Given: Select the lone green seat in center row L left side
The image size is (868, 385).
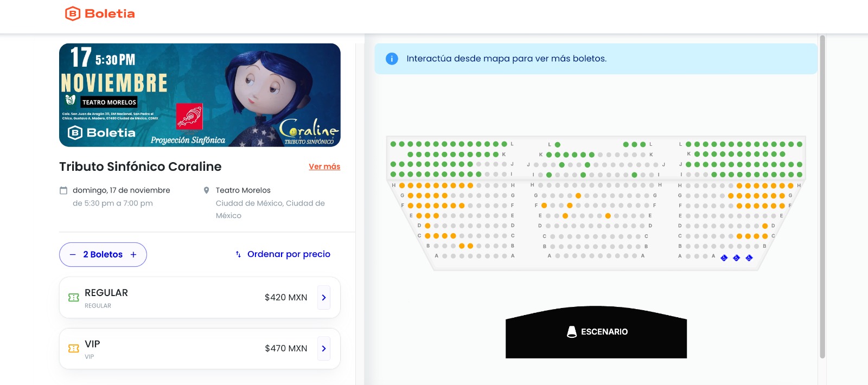Looking at the screenshot, I should 558,145.
